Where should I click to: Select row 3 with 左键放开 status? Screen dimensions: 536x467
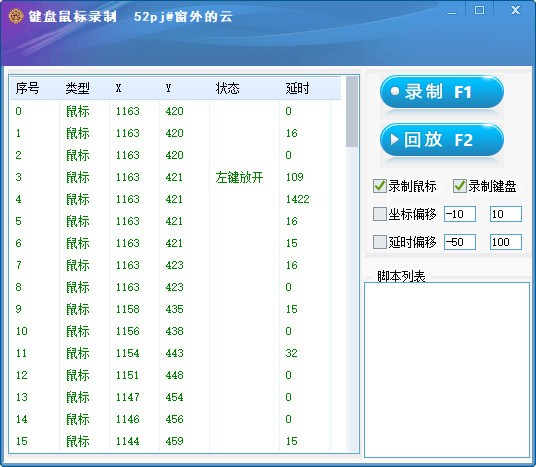click(175, 177)
